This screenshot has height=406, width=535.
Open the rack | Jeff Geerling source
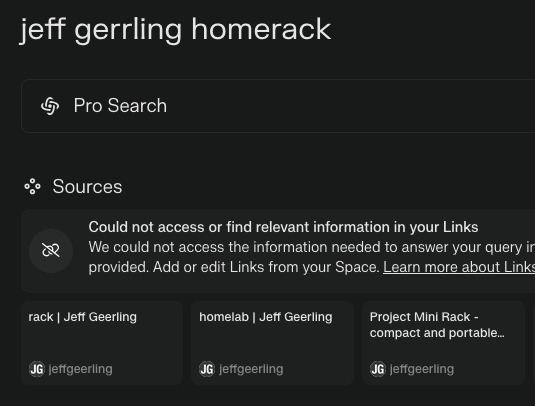tap(102, 343)
